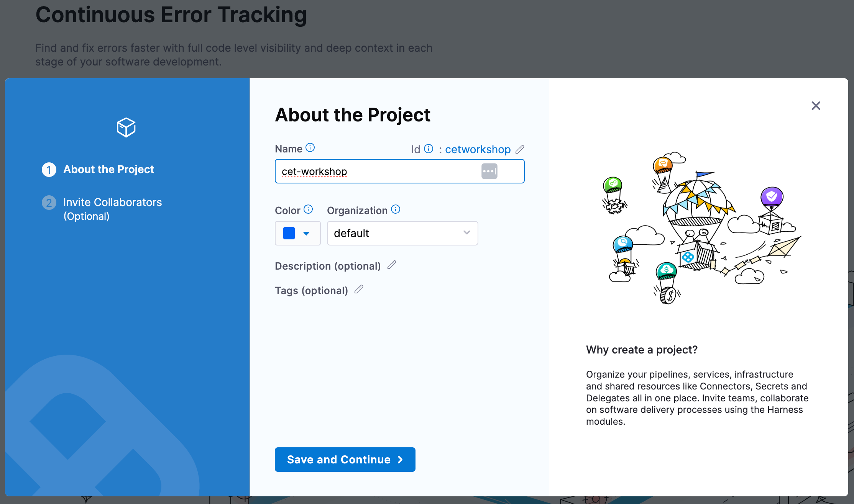The width and height of the screenshot is (854, 504).
Task: Open the Color help info icon
Action: 308,209
